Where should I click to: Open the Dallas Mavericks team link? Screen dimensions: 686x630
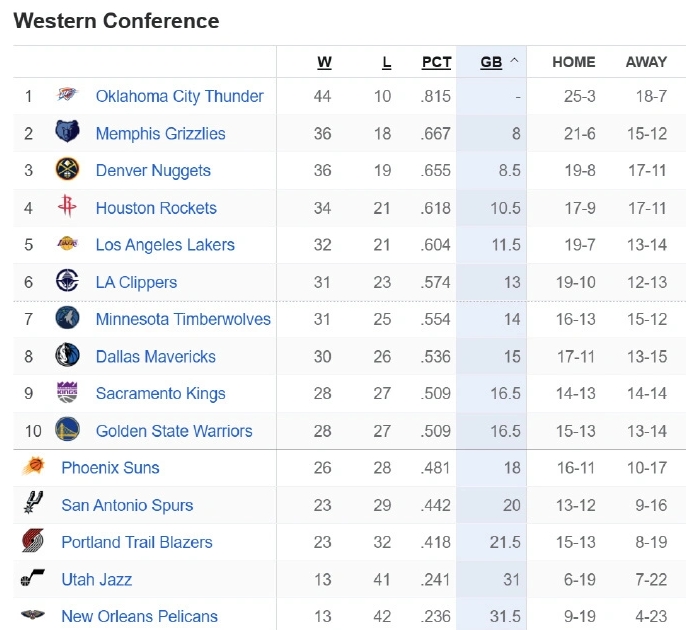[x=155, y=357]
